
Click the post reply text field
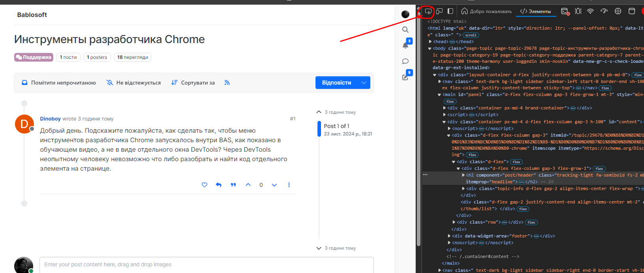tap(206, 265)
